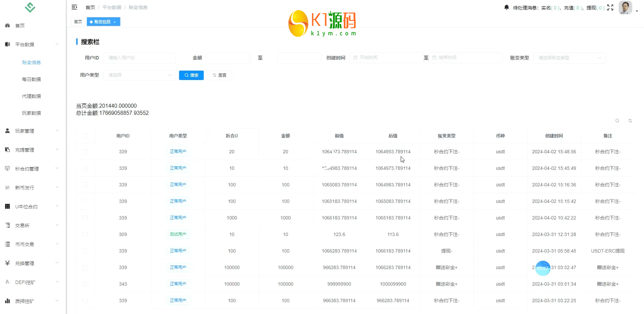Switch to the 首页 page tab
Viewport: 644px width, 314px height.
pos(78,22)
